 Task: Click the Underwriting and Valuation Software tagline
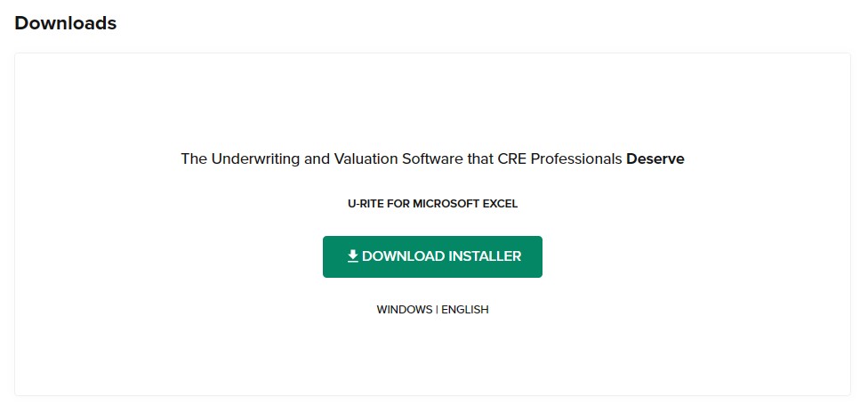[x=432, y=159]
